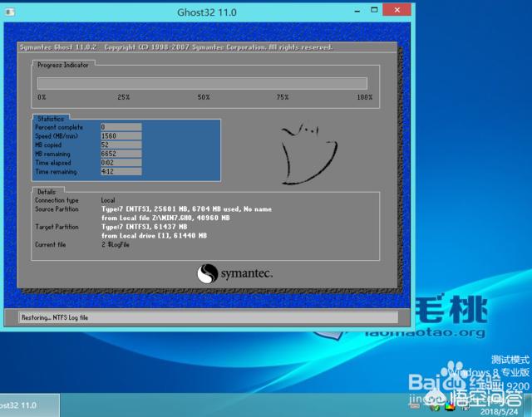532x417 pixels.
Task: Click the Ghost32 application icon in title bar
Action: [10, 12]
